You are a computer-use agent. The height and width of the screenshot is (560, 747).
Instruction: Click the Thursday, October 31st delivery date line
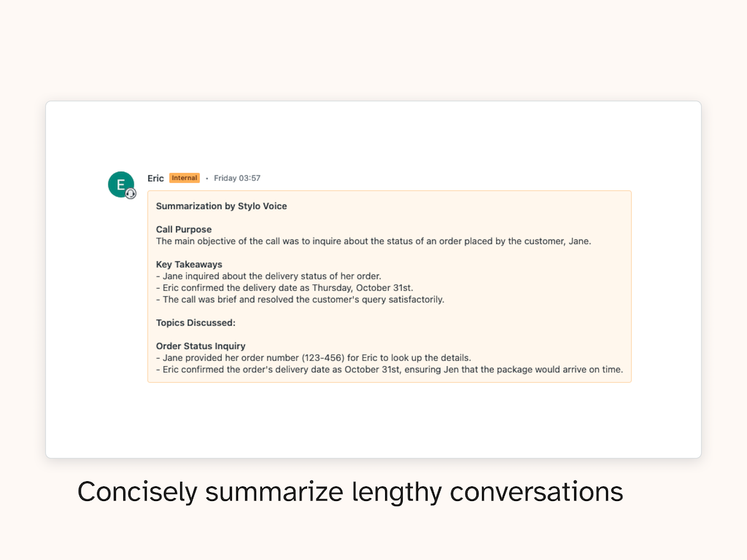pyautogui.click(x=285, y=288)
